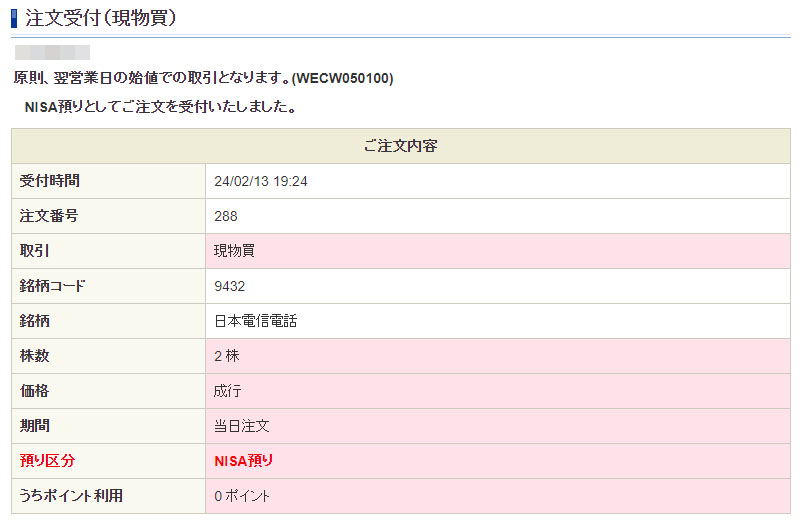The height and width of the screenshot is (526, 801).
Task: Select the stock code 9432
Action: (230, 286)
